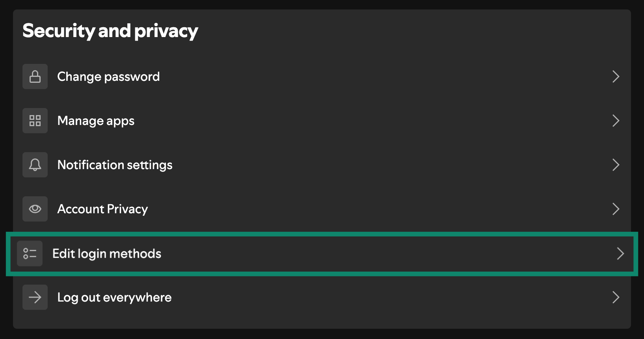Open Notification settings
Screen dimensions: 644x339
click(115, 165)
